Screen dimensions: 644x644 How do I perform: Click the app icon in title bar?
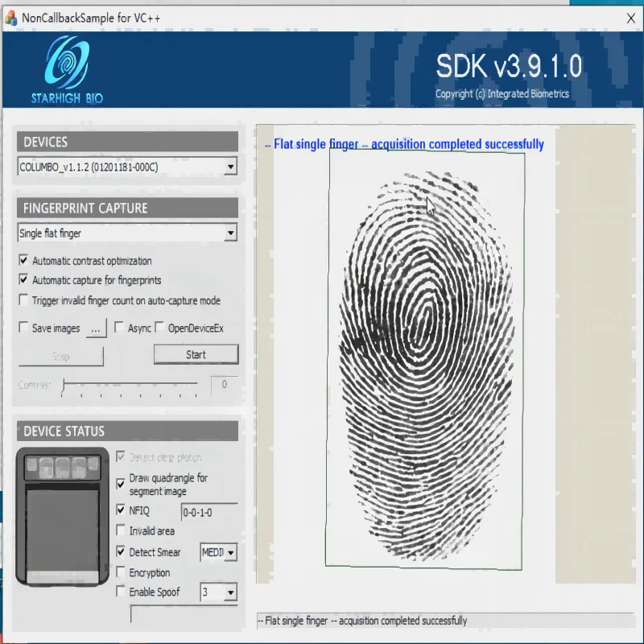click(10, 16)
